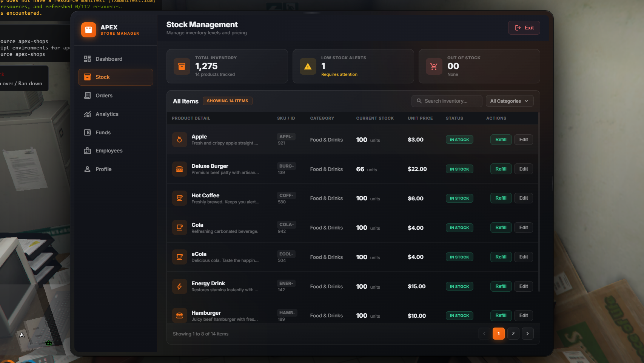Go to page 2 of inventory
Viewport: 644px width, 363px height.
pos(513,334)
